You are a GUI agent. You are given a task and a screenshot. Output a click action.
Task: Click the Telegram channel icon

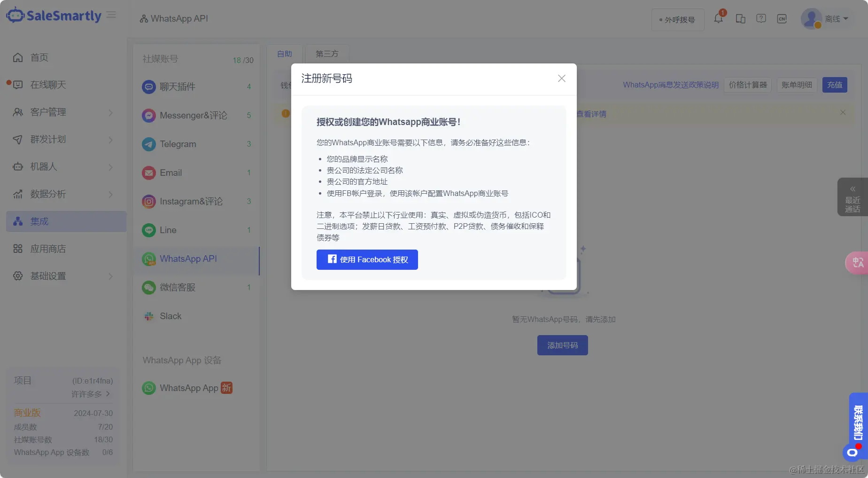[x=149, y=144]
